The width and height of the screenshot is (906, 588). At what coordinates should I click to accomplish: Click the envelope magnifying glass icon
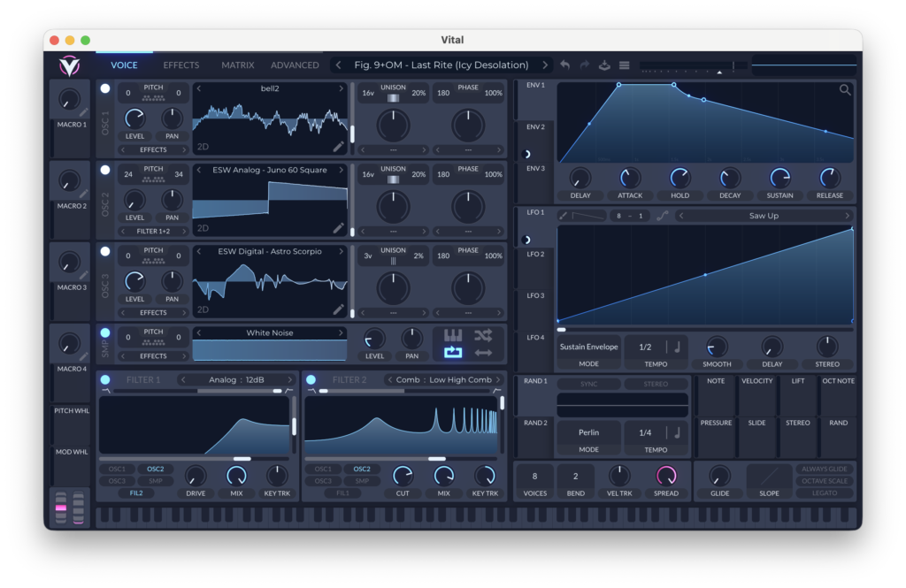pyautogui.click(x=845, y=90)
